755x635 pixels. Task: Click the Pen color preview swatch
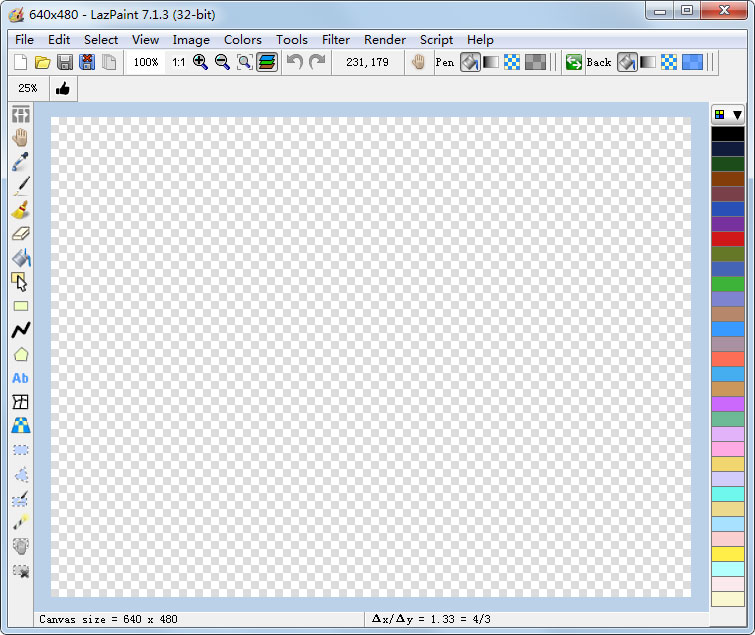coord(535,62)
